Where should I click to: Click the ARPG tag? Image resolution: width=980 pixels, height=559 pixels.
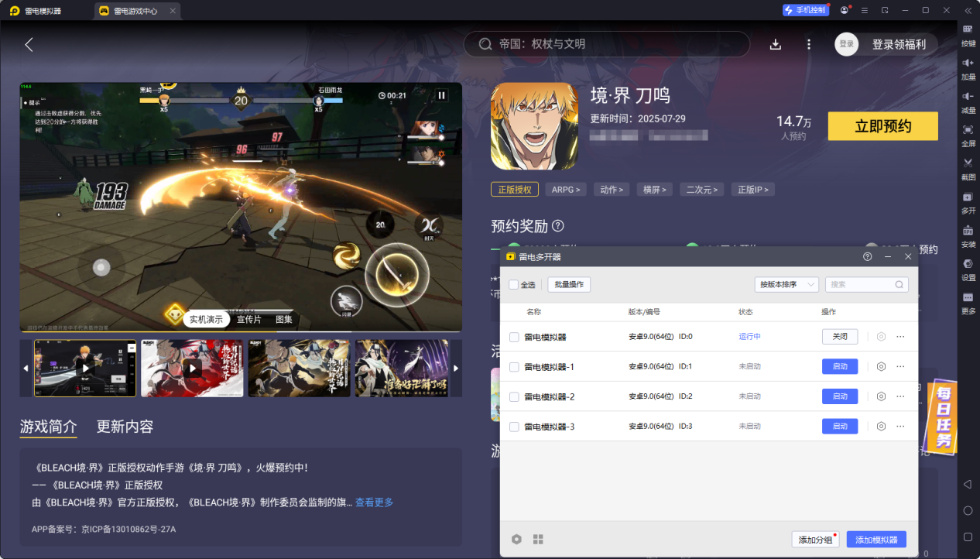tap(566, 189)
